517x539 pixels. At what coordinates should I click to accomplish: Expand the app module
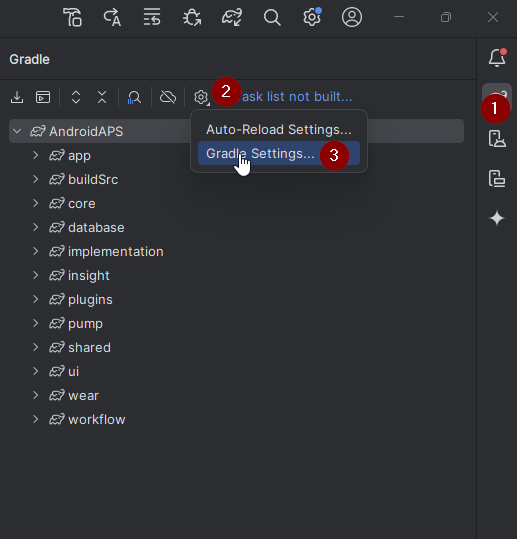point(35,155)
